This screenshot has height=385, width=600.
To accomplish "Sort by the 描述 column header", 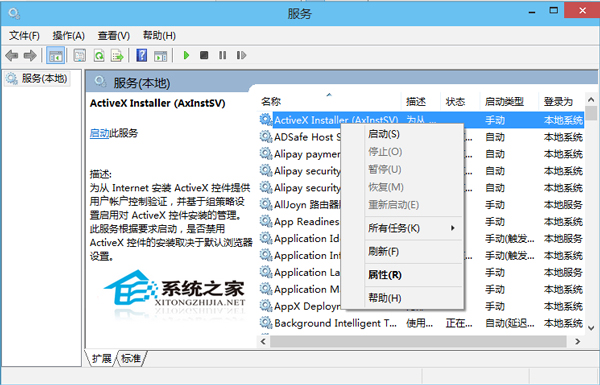I will 421,101.
